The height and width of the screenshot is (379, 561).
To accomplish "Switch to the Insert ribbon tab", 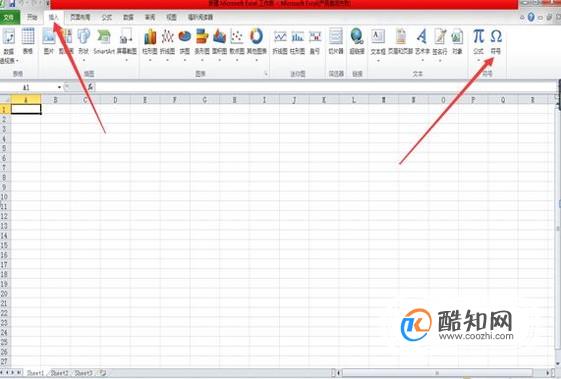I will [54, 17].
